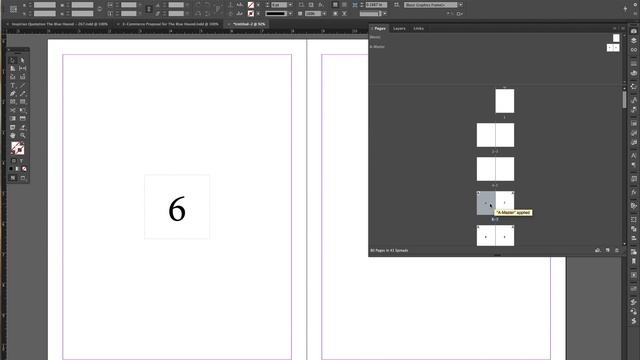Click Pages icon in right dock
The image size is (640, 360).
(x=633, y=31)
